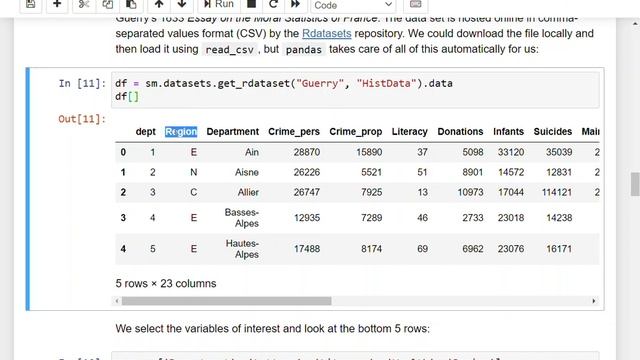This screenshot has width=640, height=360.
Task: Open the cell type Code dropdown
Action: click(x=353, y=5)
